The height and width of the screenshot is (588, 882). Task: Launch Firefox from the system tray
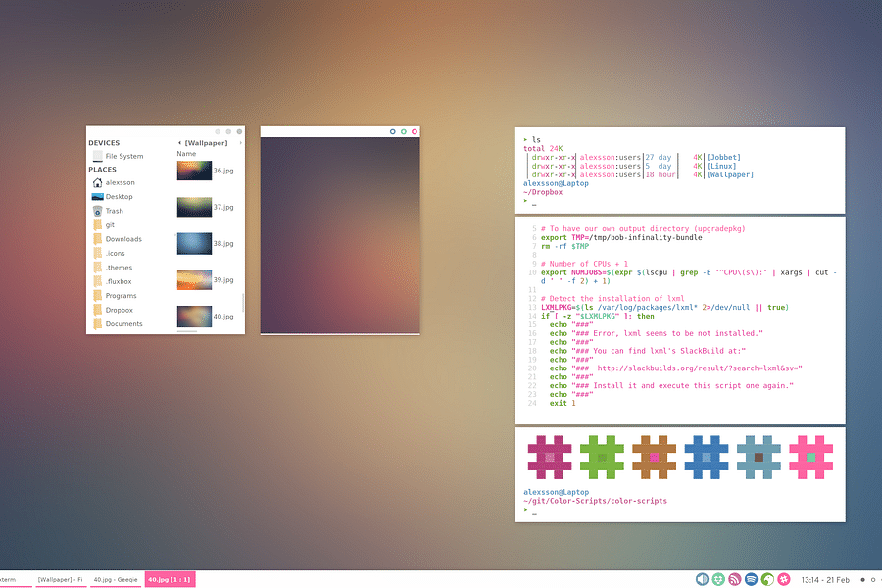[x=767, y=578]
